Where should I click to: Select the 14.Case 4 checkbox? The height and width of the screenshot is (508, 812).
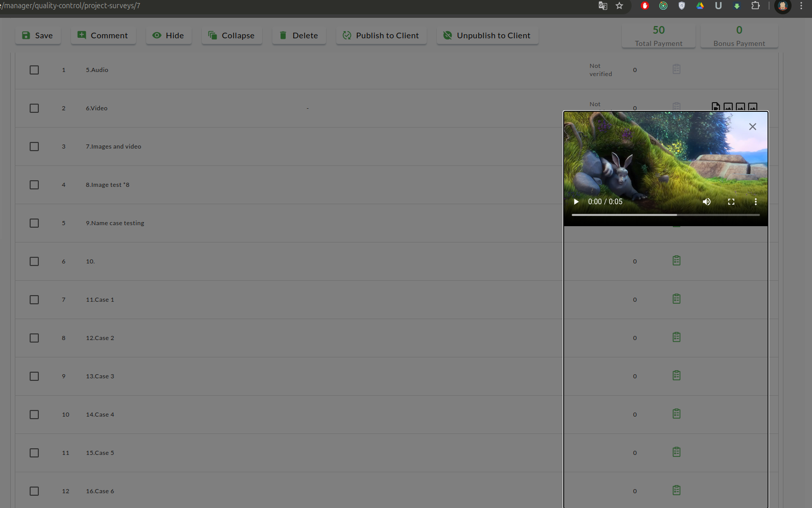coord(34,415)
